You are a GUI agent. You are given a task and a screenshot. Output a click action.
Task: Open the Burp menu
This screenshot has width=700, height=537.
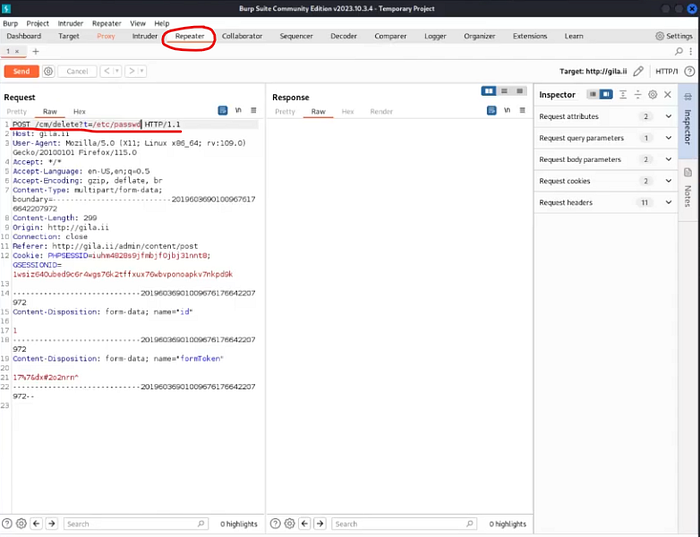point(10,23)
